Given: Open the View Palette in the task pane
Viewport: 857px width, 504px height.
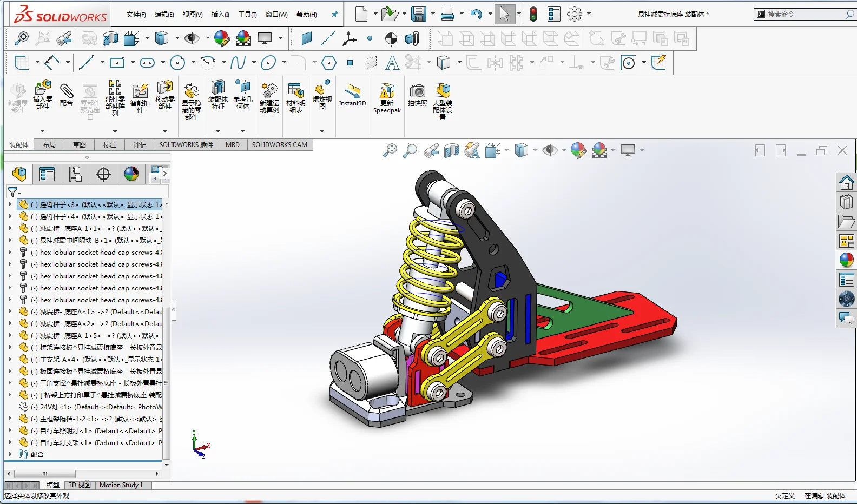Looking at the screenshot, I should [847, 241].
